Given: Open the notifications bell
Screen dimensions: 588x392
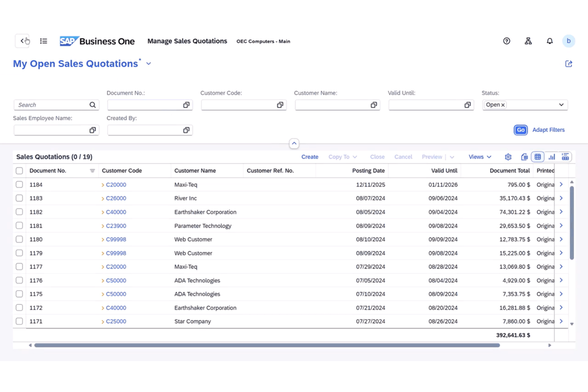Looking at the screenshot, I should (549, 41).
